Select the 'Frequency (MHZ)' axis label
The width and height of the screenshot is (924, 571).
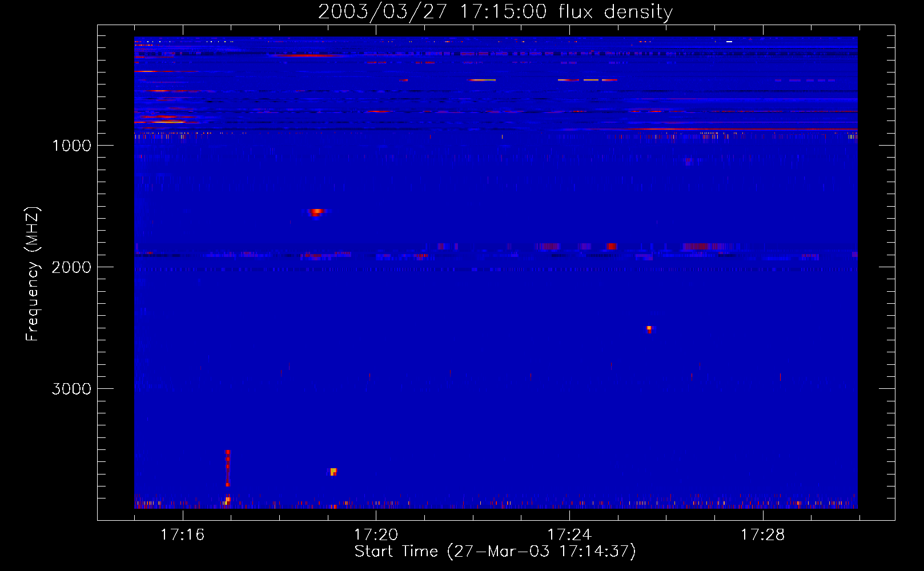pos(33,274)
